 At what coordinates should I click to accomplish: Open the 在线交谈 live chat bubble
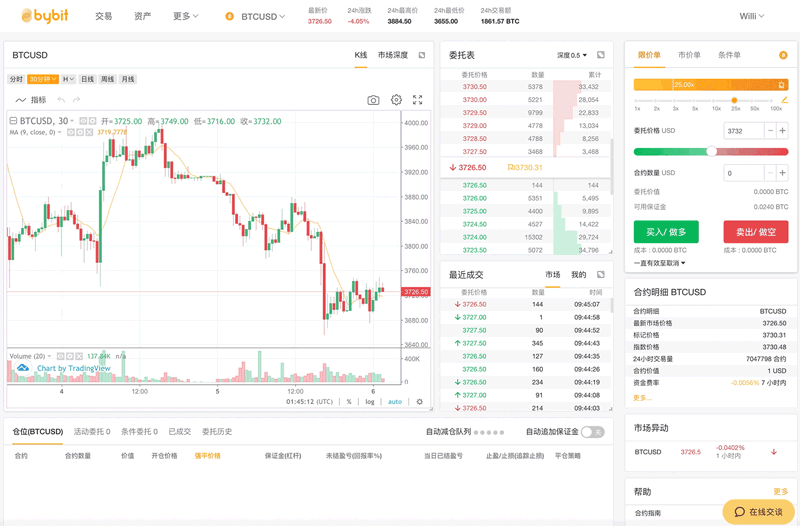pos(759,512)
